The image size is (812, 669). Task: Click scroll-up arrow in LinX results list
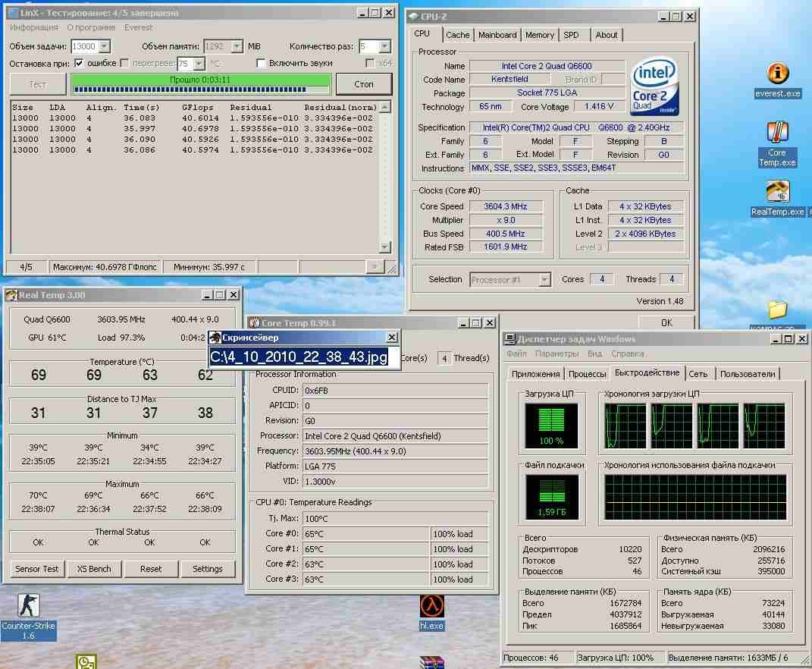coord(384,107)
